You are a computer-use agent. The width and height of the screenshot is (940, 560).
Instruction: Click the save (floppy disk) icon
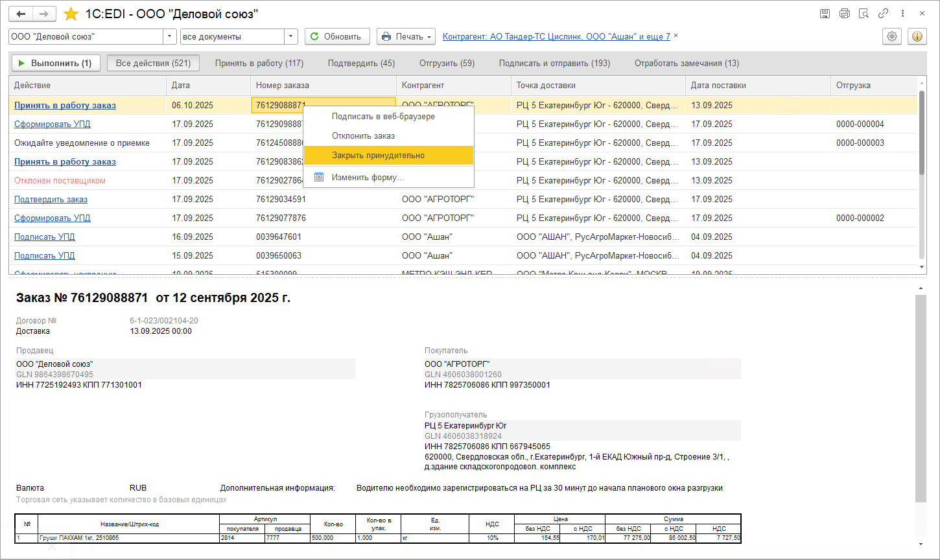(x=825, y=14)
